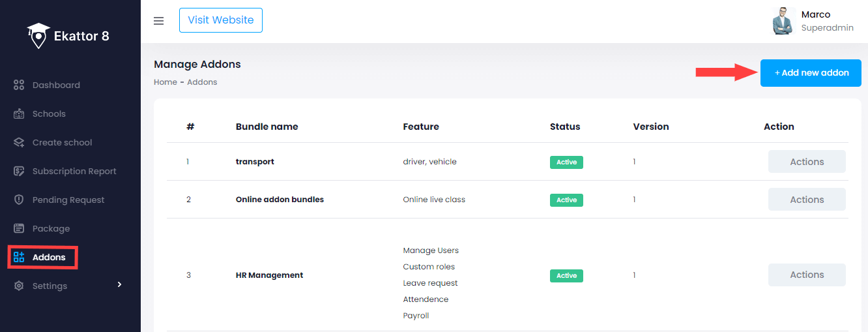Click the Package icon in sidebar
The image size is (868, 332).
pos(19,229)
